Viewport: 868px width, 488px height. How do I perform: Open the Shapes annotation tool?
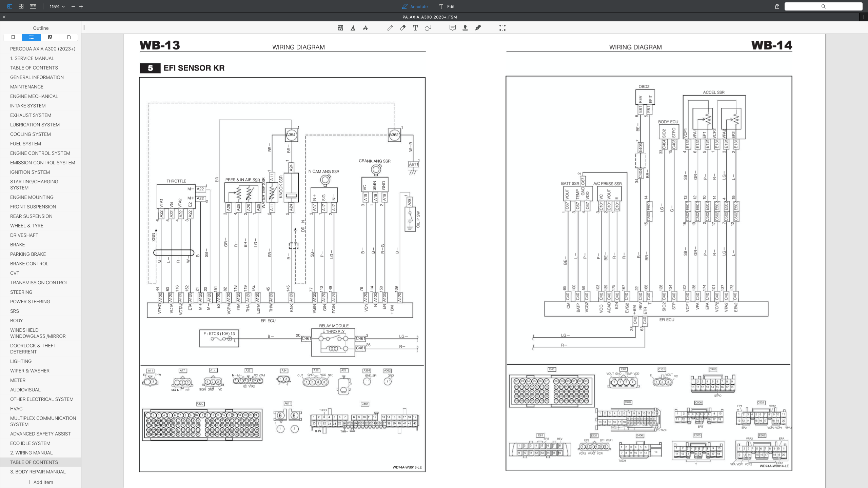pyautogui.click(x=428, y=28)
